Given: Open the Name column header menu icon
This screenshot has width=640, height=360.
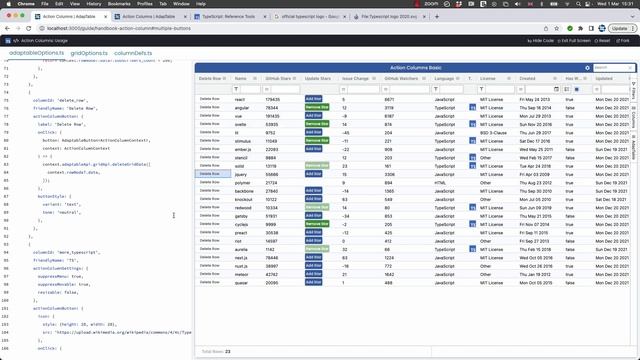Looking at the screenshot, I should click(255, 78).
